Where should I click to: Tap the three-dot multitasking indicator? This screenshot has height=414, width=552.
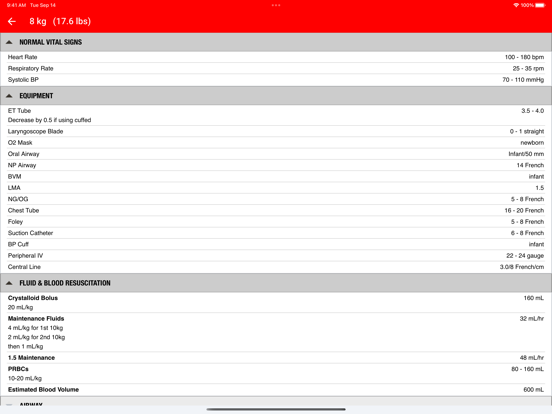[x=276, y=5]
